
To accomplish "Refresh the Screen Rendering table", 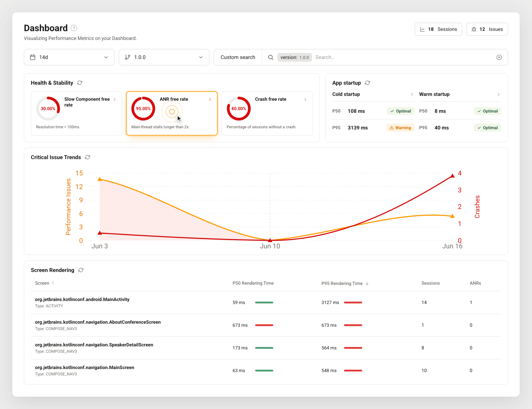I will (x=81, y=270).
